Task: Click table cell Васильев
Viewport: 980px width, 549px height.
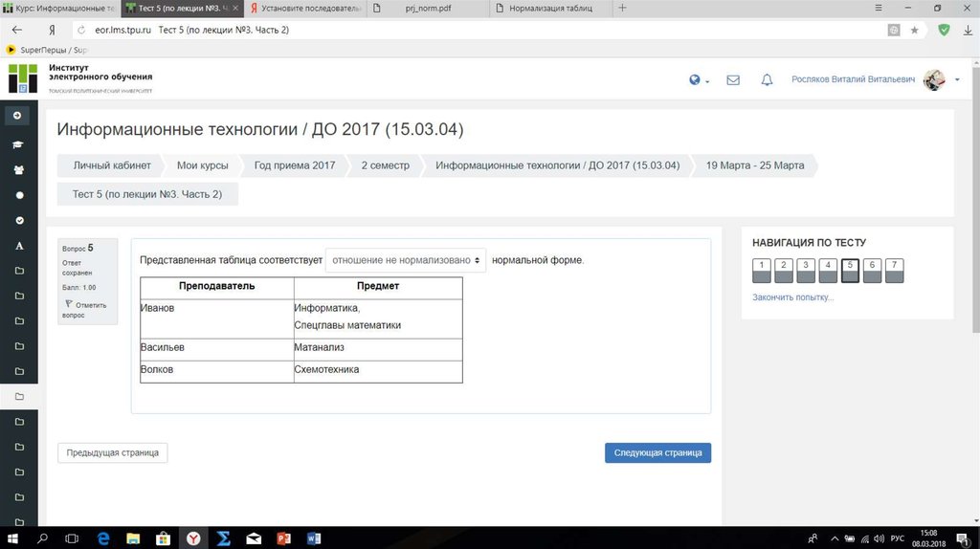Action: [217, 350]
